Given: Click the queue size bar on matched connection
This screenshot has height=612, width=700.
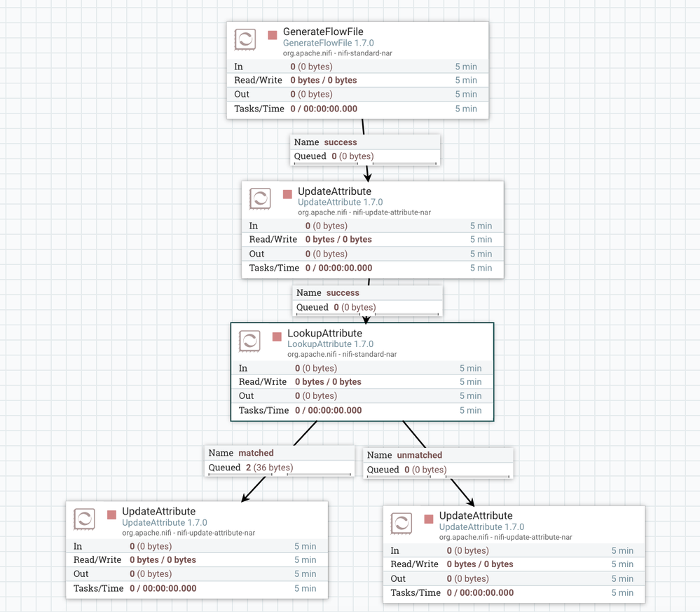Looking at the screenshot, I should coord(280,475).
